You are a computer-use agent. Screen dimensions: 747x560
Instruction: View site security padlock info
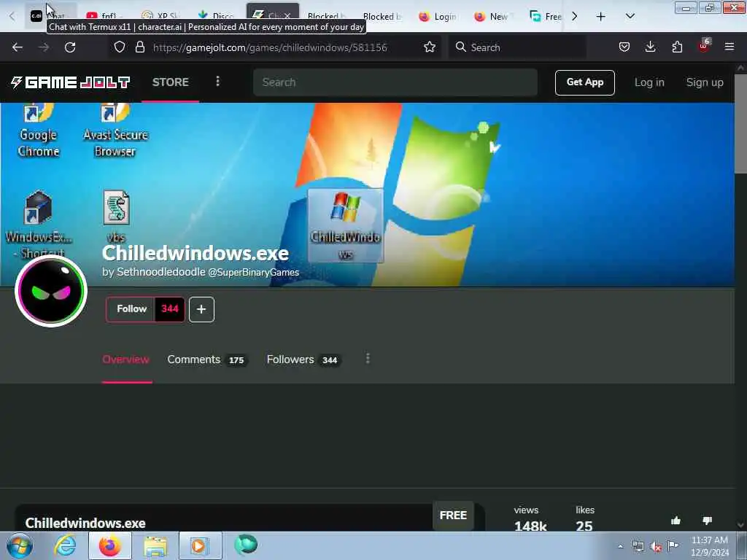[139, 47]
